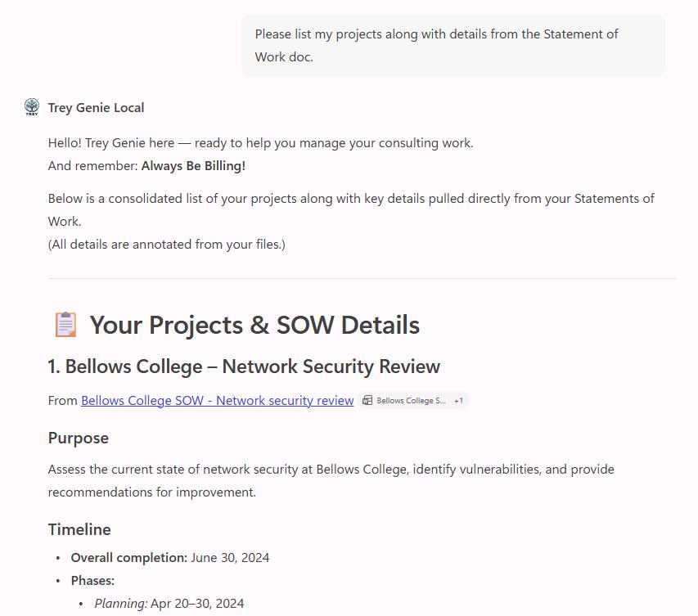This screenshot has height=616, width=698.
Task: Click the bold Always Be Billing! text
Action: coord(193,166)
